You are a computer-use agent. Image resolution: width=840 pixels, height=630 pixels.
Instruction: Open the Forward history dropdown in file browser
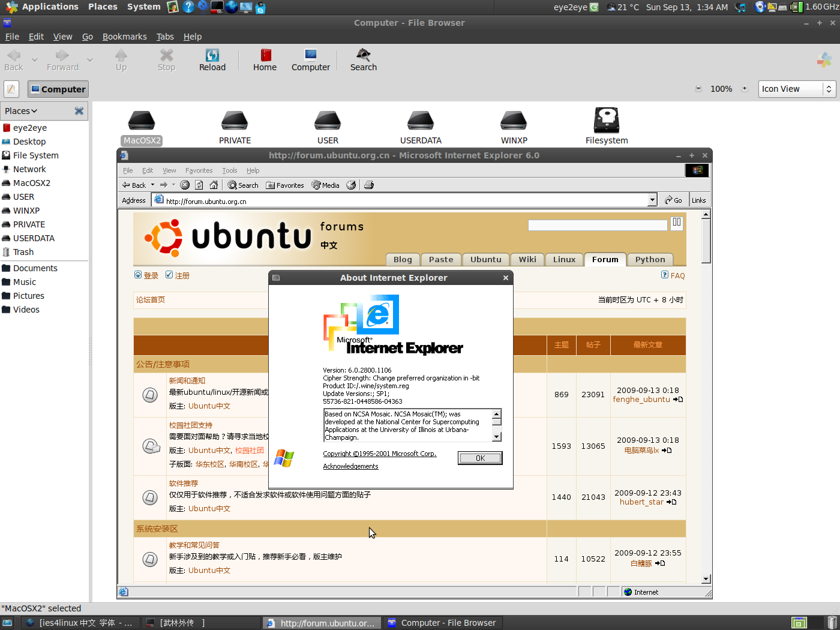coord(90,60)
